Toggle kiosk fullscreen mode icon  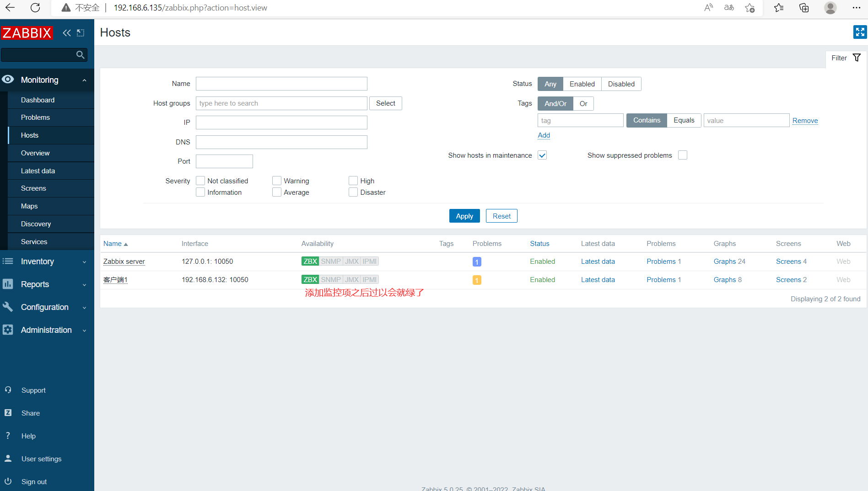860,32
